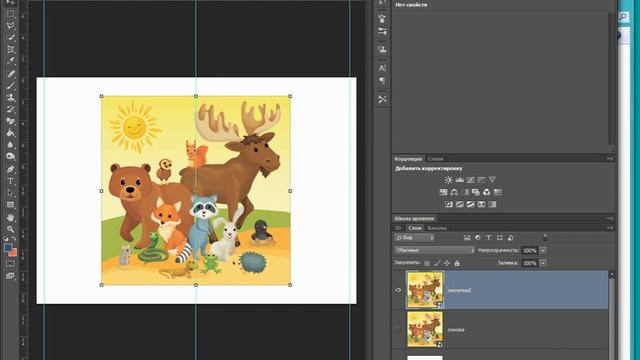Image resolution: width=640 pixels, height=360 pixels.
Task: Open the Brush settings panel icon
Action: (382, 31)
